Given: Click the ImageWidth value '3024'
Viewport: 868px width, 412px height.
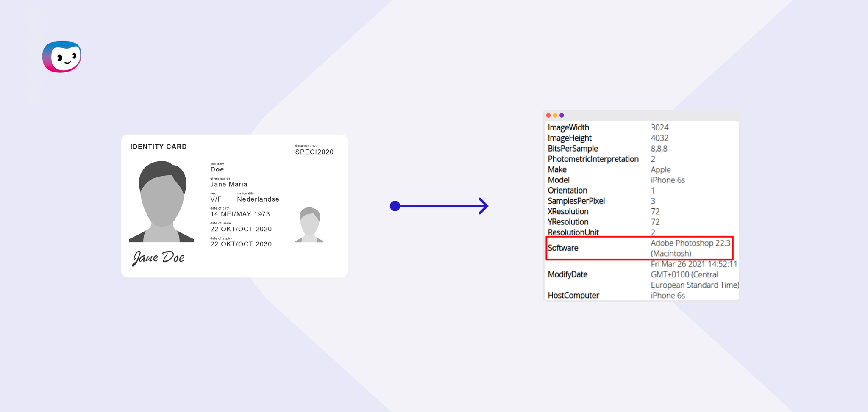Looking at the screenshot, I should [x=659, y=127].
